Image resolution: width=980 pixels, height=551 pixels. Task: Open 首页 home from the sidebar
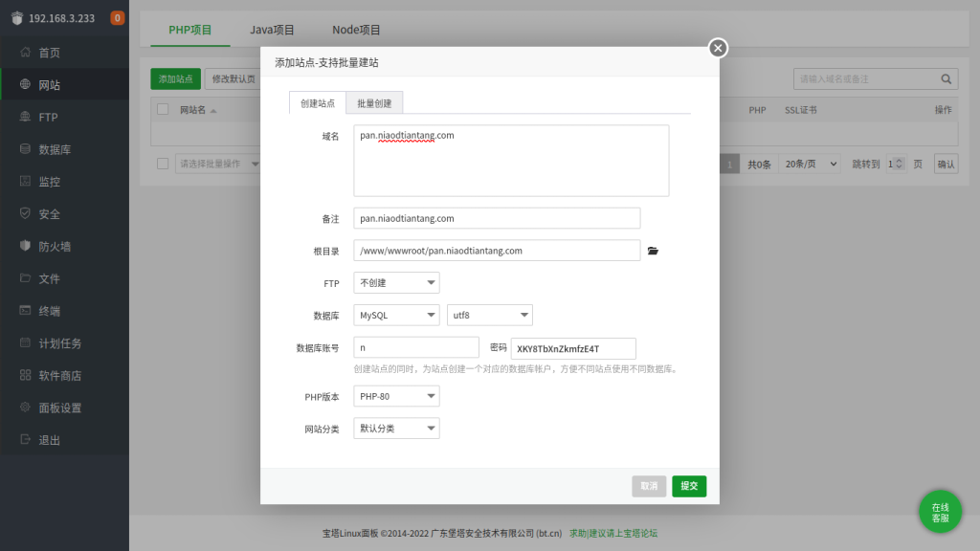click(49, 53)
